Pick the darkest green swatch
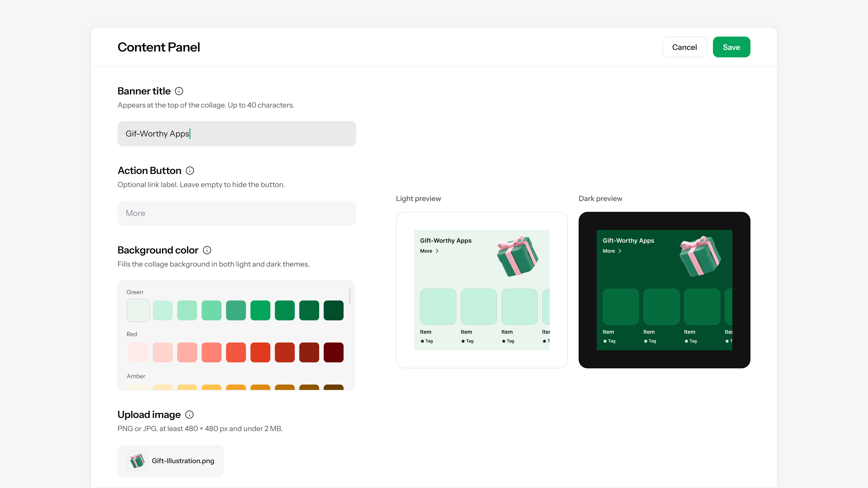868x488 pixels. point(334,310)
